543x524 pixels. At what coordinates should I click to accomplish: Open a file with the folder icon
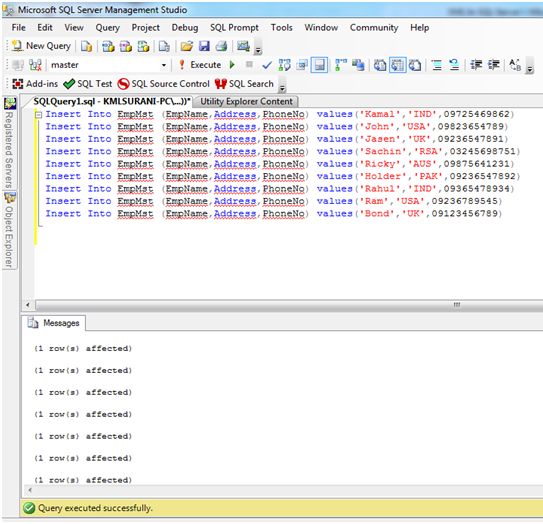(x=187, y=46)
